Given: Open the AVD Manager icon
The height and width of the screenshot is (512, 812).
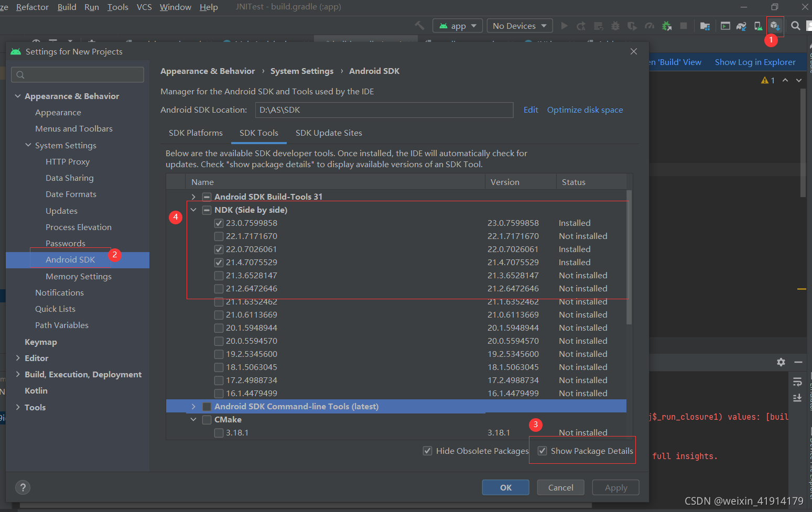Looking at the screenshot, I should (758, 26).
